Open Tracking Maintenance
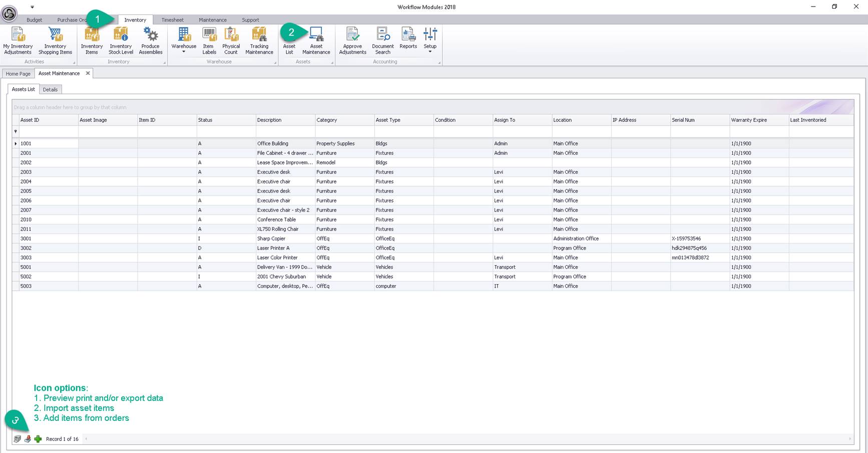This screenshot has height=453, width=868. coord(259,41)
